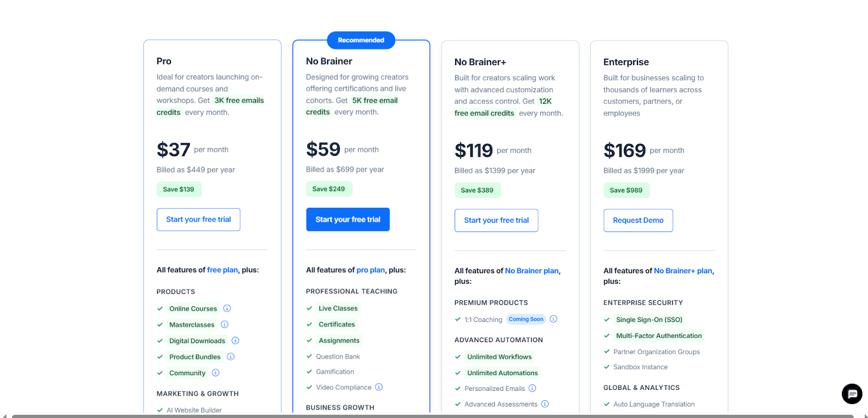Open the Digital Downloads info tooltip icon
This screenshot has height=418, width=868.
click(x=235, y=340)
